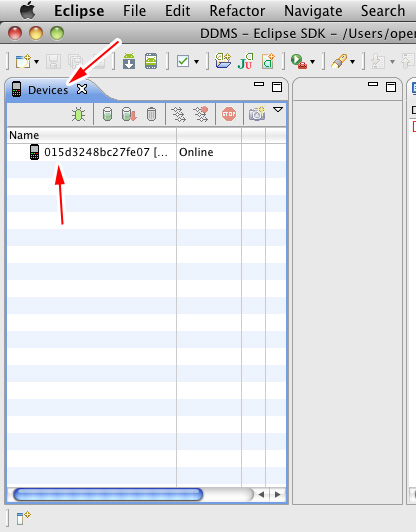Click the flashlight Search toolbar icon
Screen dimensions: 416x532
point(339,61)
